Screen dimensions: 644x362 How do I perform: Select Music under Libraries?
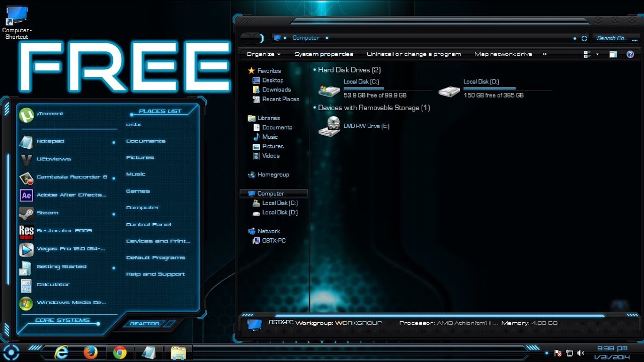tap(265, 137)
